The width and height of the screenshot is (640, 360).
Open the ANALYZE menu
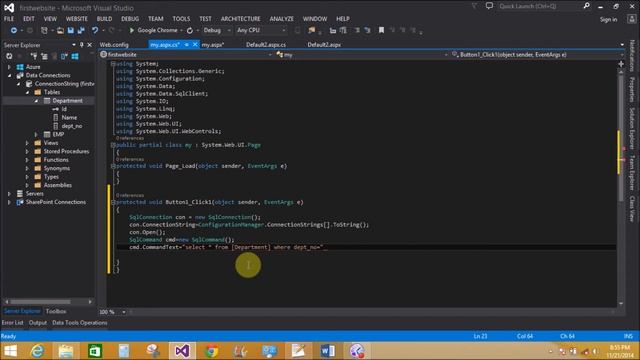click(281, 19)
